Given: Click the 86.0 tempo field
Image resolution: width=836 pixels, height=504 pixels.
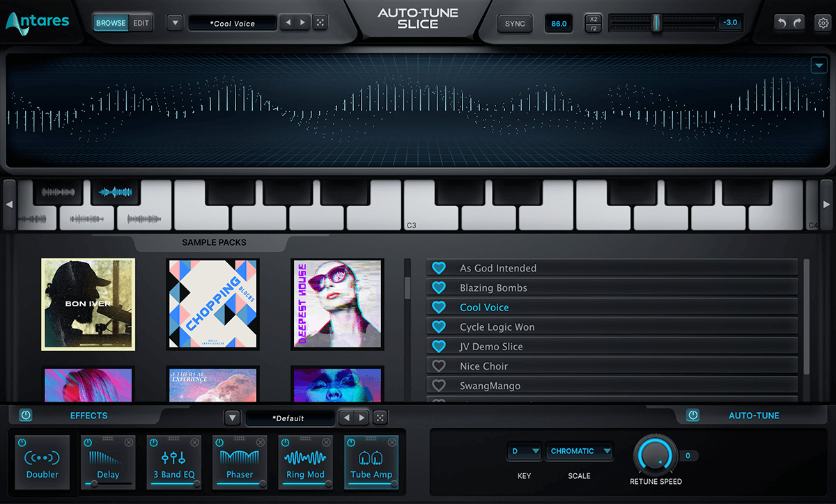Looking at the screenshot, I should [x=559, y=24].
